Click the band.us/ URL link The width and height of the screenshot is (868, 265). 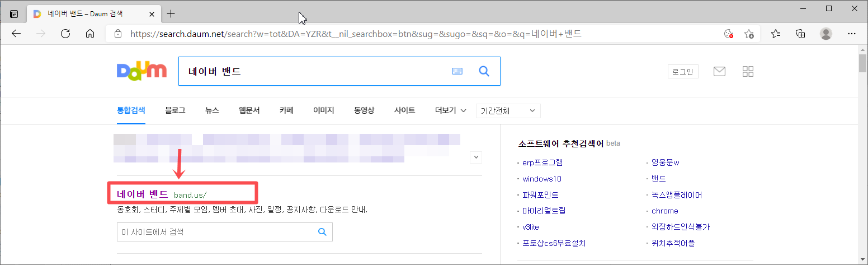pyautogui.click(x=190, y=195)
